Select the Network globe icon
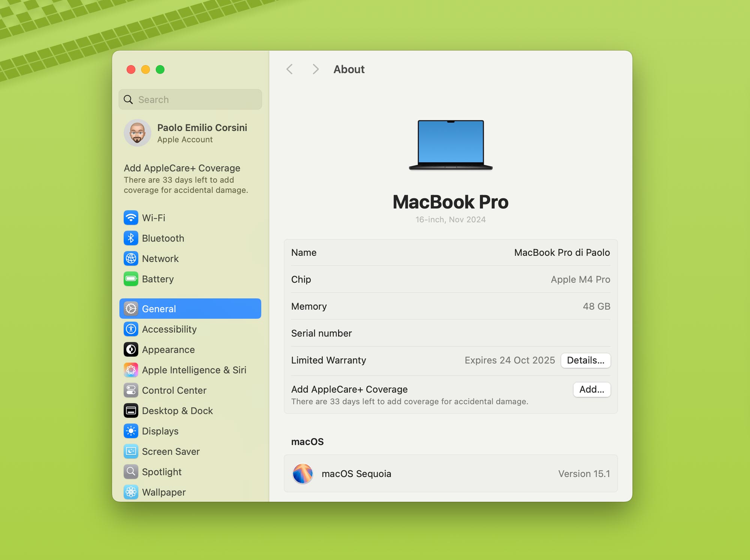 click(x=131, y=258)
